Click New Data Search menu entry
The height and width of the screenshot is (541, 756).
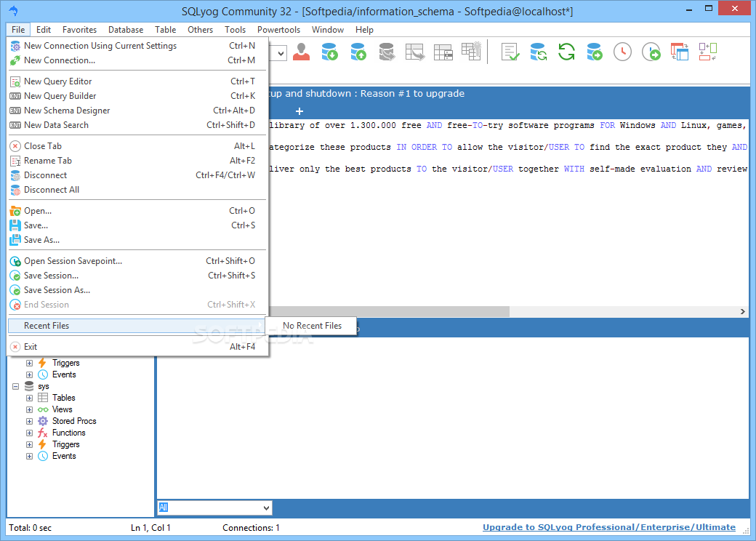coord(137,125)
